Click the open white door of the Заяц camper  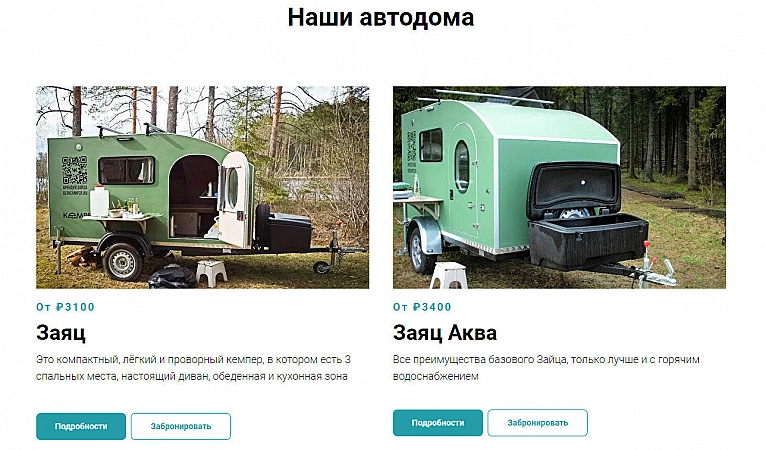[234, 199]
